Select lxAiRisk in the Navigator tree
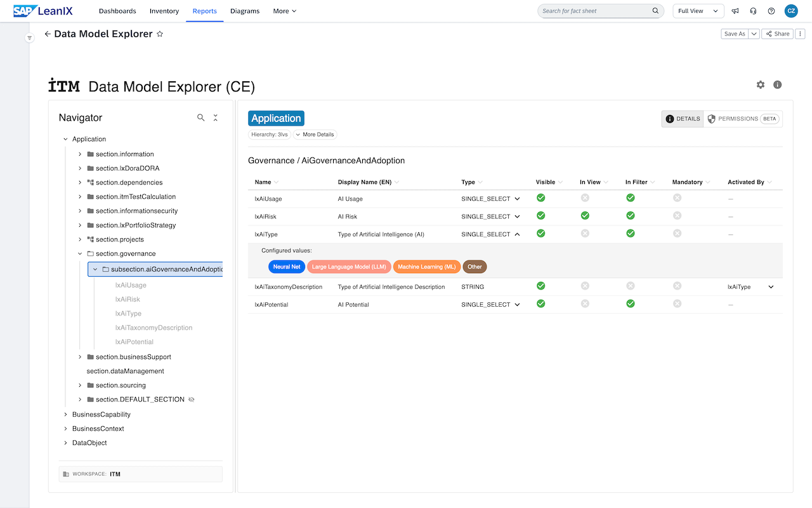The height and width of the screenshot is (508, 812). 128,299
